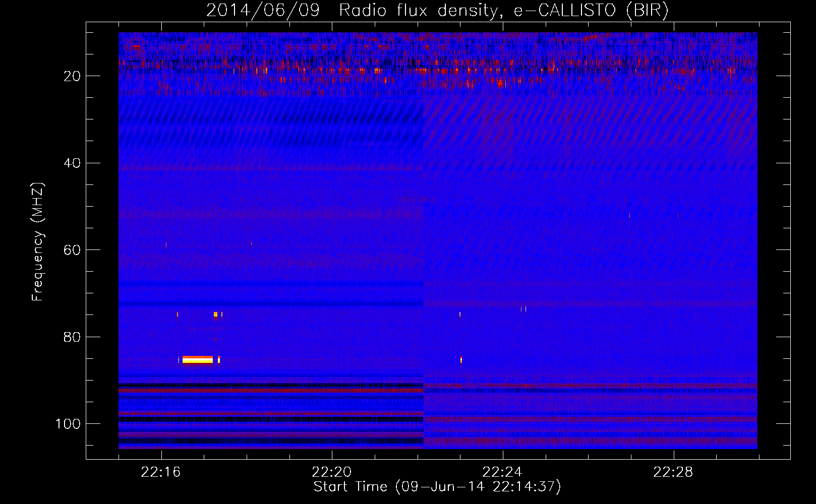Image resolution: width=816 pixels, height=504 pixels.
Task: Select the "Frequency (MHZ)" axis label
Action: coord(38,242)
